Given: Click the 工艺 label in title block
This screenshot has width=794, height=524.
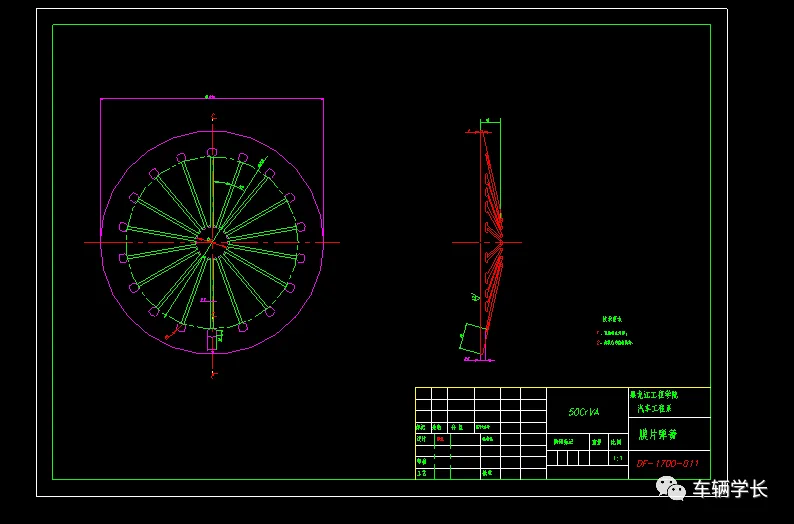Looking at the screenshot, I should coord(421,473).
